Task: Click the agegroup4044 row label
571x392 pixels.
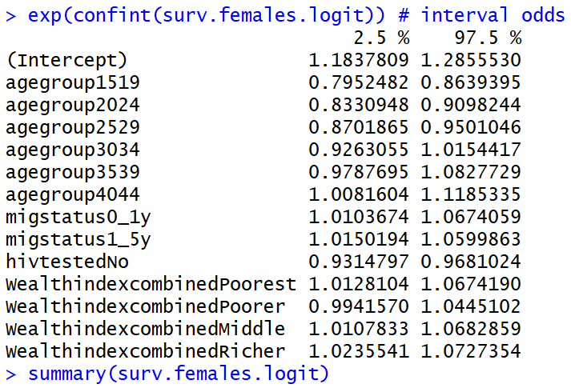Action: pyautogui.click(x=72, y=194)
